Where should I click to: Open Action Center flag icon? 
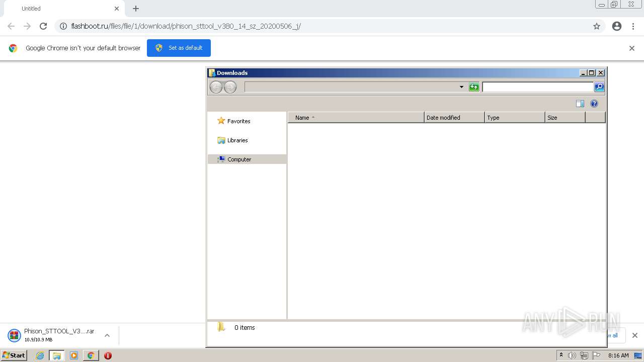pos(596,355)
